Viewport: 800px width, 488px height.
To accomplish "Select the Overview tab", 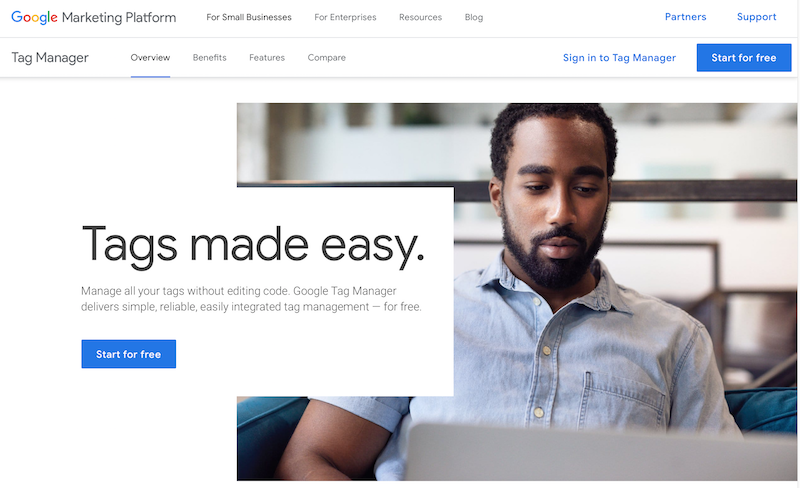I will click(150, 58).
